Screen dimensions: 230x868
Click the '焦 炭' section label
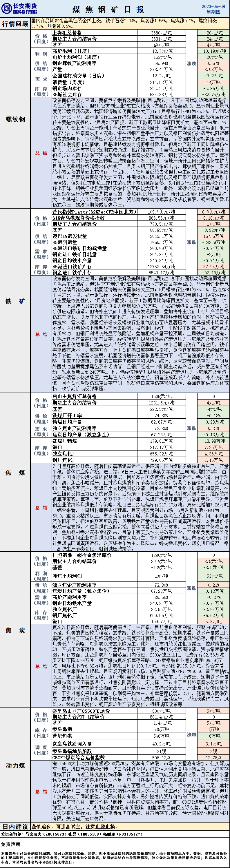point(15,630)
